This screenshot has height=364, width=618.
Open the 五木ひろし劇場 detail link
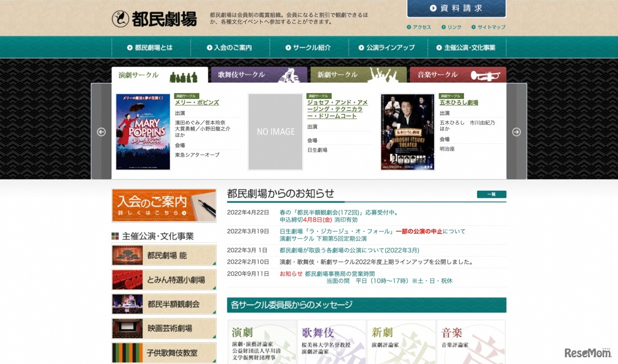pos(459,102)
